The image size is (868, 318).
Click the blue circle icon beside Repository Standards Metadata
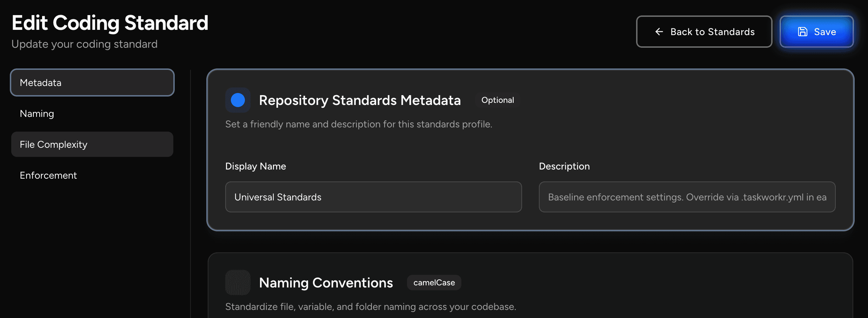238,100
